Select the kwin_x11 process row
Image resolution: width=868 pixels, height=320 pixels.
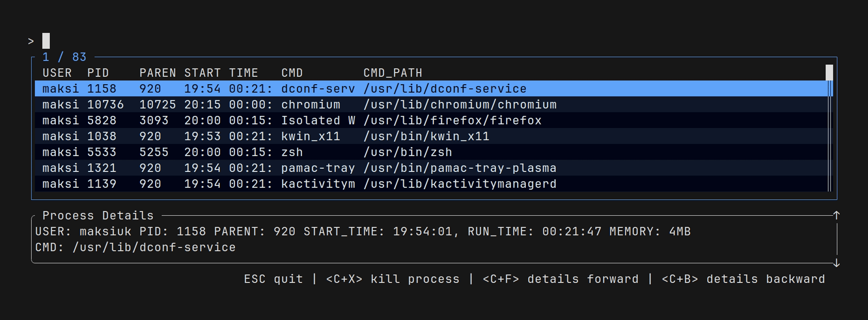click(x=274, y=136)
